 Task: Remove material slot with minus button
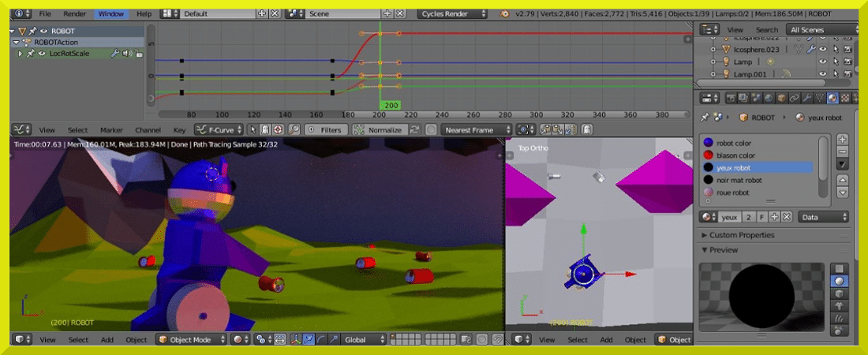tap(842, 151)
